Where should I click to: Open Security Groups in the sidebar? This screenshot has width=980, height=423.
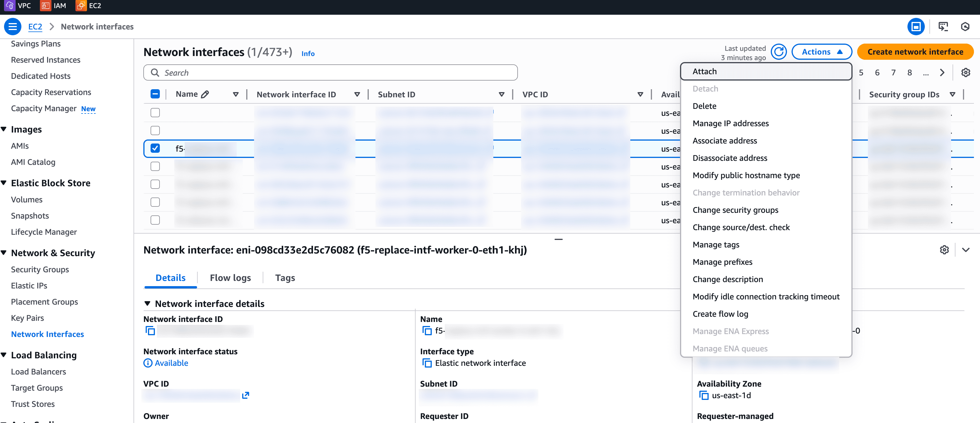point(40,269)
